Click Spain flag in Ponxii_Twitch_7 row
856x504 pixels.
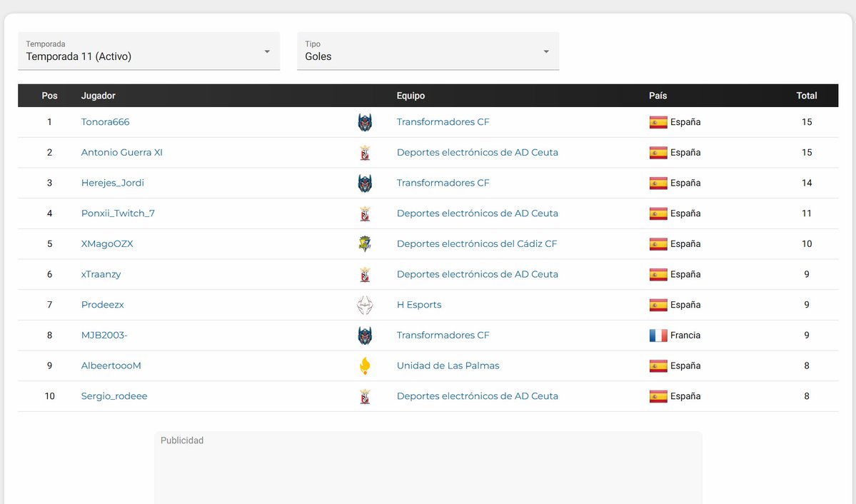click(658, 213)
